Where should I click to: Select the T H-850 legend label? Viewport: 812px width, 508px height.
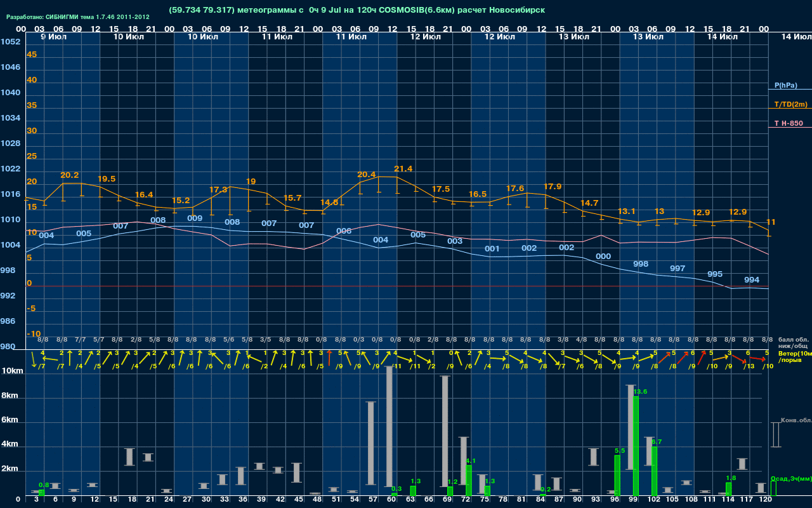pyautogui.click(x=788, y=123)
